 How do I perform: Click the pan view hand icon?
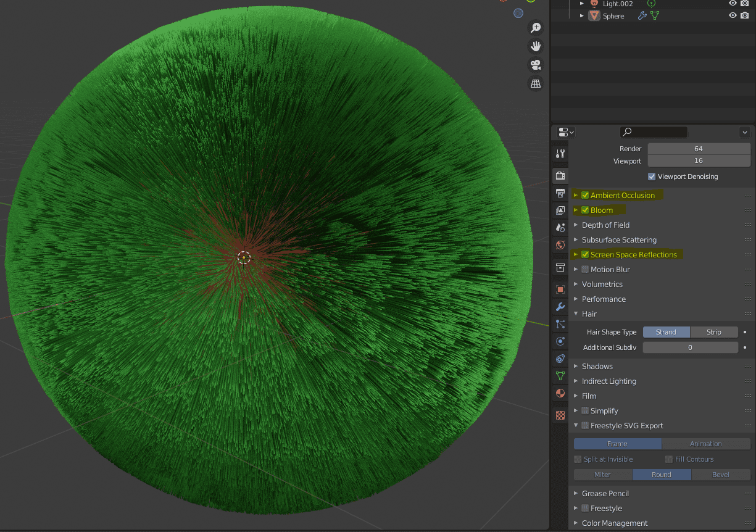(x=536, y=46)
